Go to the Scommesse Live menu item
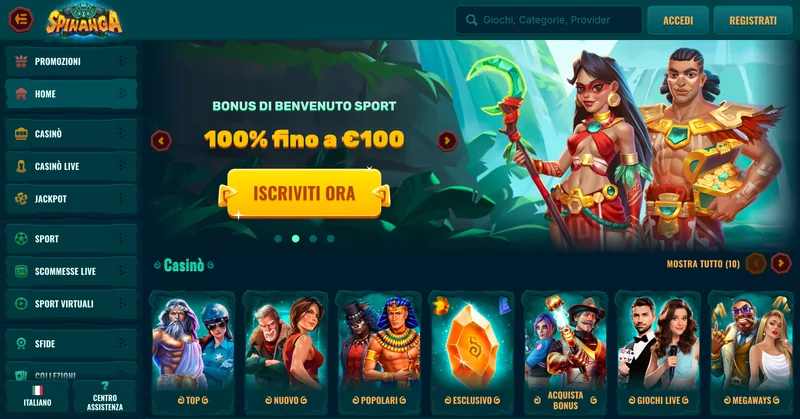800x419 pixels. [x=71, y=271]
